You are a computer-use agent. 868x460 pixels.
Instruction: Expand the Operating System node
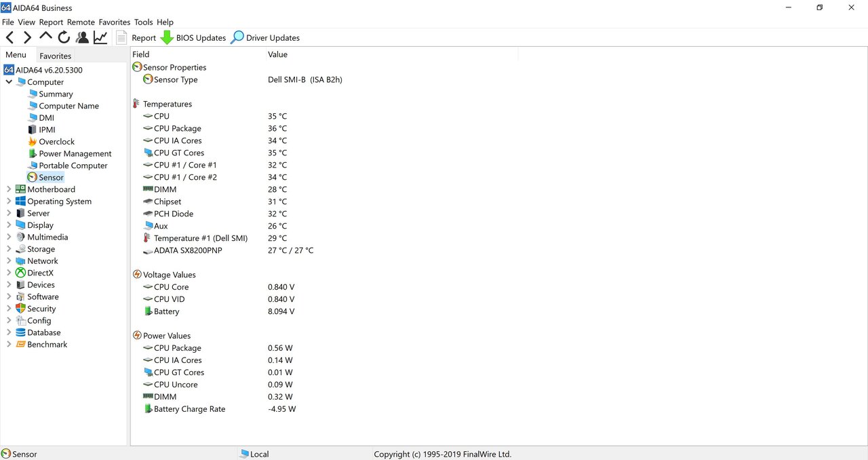tap(9, 202)
